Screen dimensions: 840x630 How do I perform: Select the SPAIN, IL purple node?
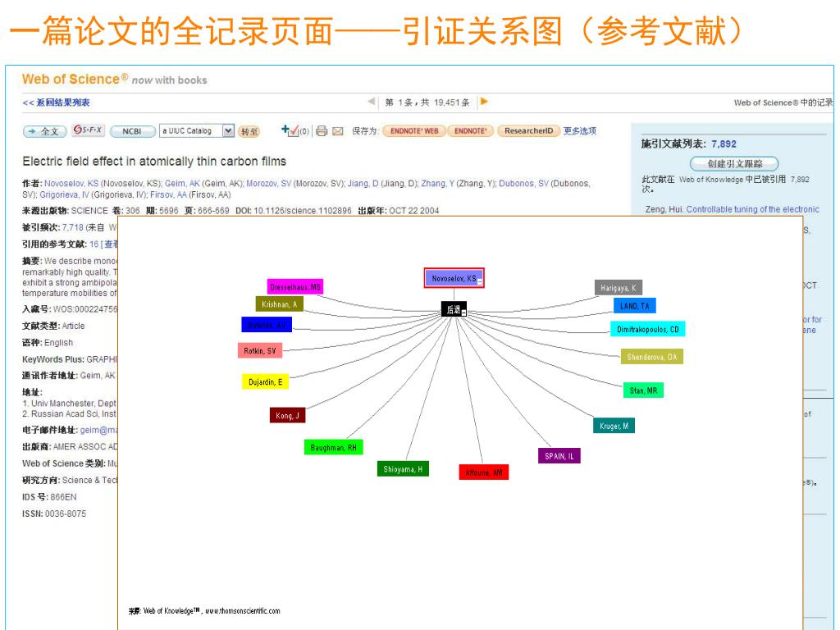(559, 456)
